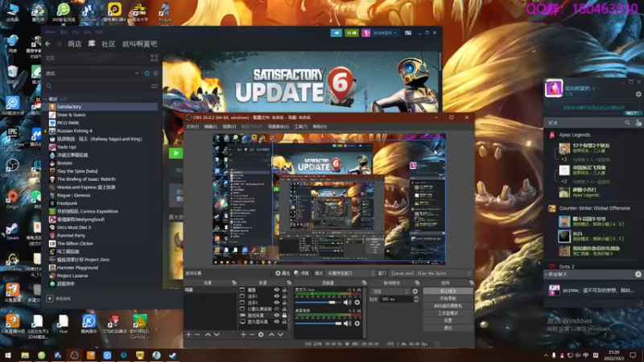Screen dimensions: 644x362
Task: Open Epic Games Launcher desktop icon
Action: (x=12, y=139)
